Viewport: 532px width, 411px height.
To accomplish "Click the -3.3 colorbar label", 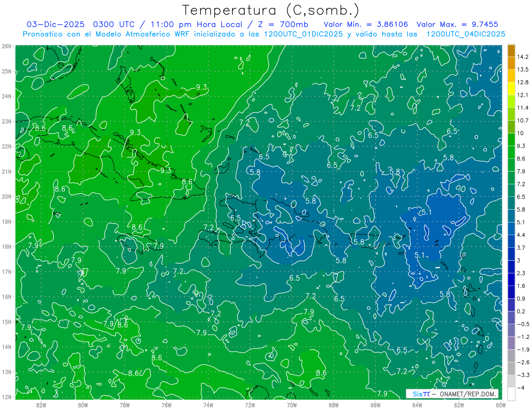I will [x=523, y=375].
